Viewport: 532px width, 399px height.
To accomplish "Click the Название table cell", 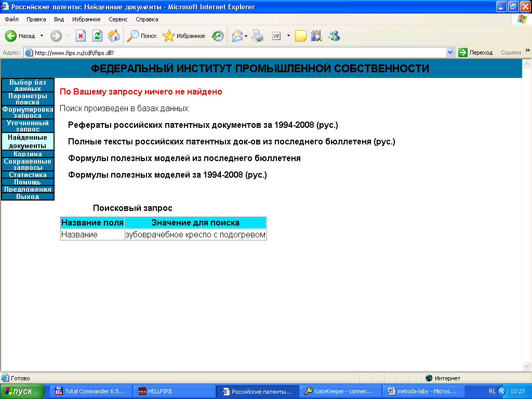I will coord(92,234).
